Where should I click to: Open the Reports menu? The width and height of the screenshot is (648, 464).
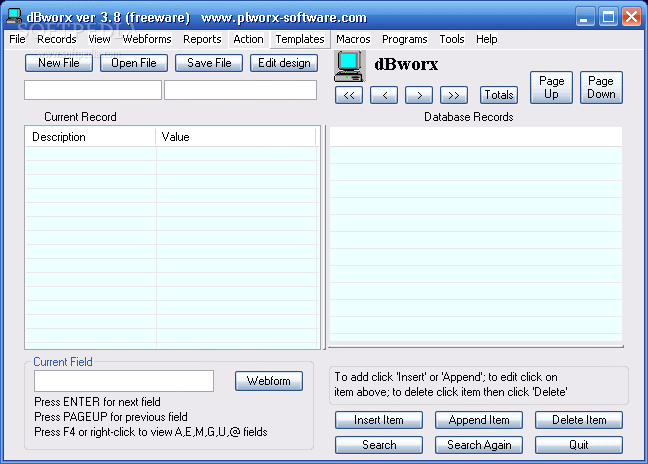tap(202, 39)
